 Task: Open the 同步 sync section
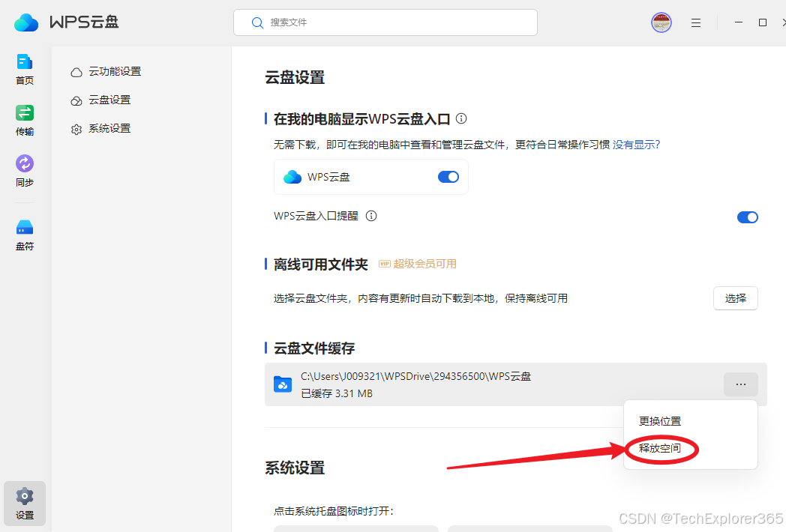coord(24,172)
